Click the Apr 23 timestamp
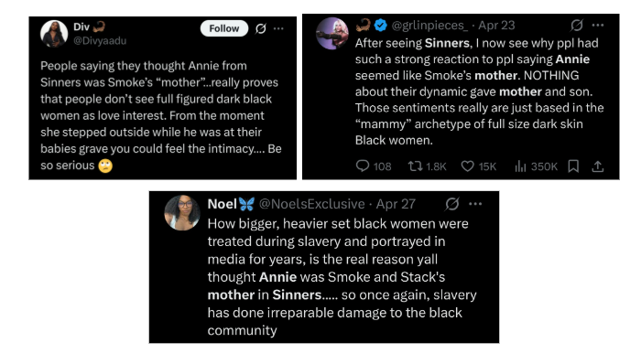Viewport: 641px width, 364px height. (496, 26)
